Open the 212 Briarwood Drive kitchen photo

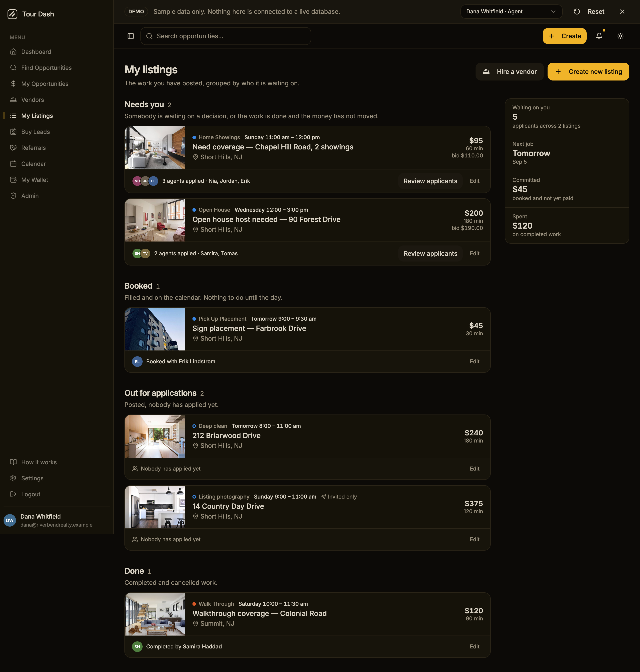click(x=155, y=437)
